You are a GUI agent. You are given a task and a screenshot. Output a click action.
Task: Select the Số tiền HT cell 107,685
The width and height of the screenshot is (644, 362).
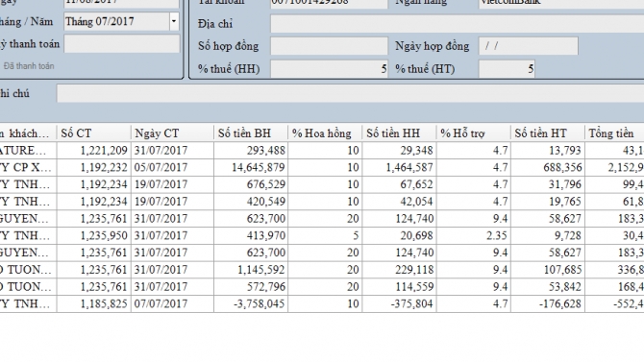(548, 270)
